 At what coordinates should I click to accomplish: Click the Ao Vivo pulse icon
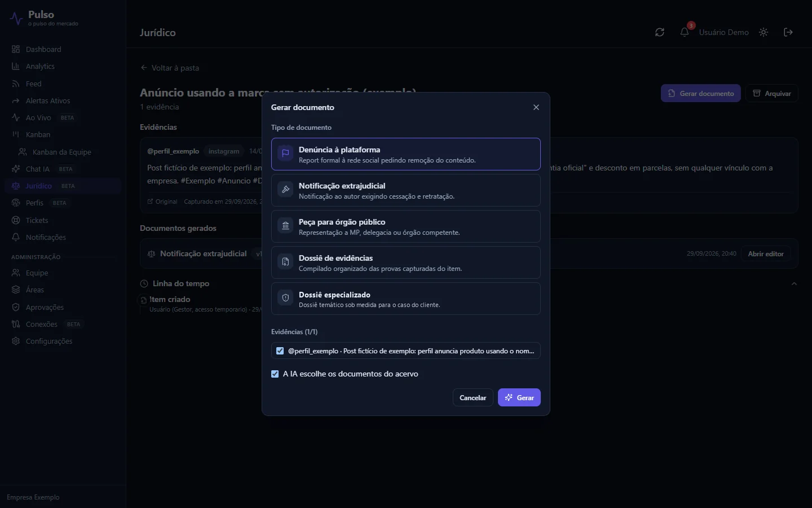click(x=16, y=117)
